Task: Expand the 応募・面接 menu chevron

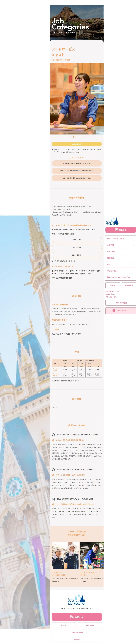Action: (x=134, y=251)
